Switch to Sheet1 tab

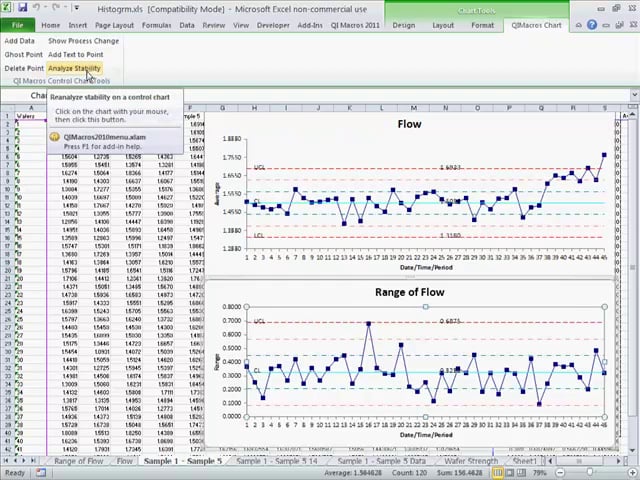tap(524, 461)
